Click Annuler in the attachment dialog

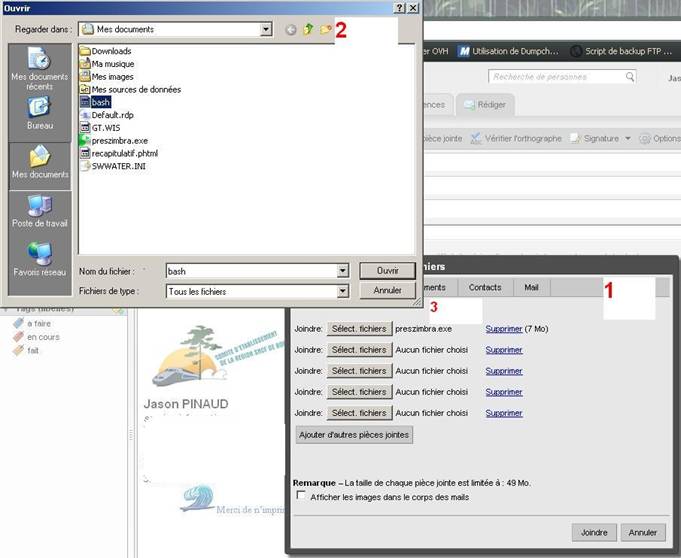(643, 532)
